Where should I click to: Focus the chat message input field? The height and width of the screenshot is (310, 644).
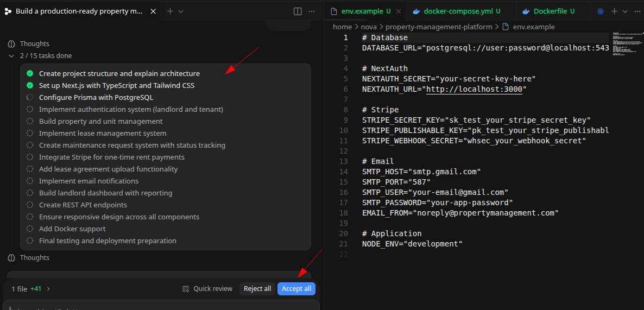click(x=161, y=306)
